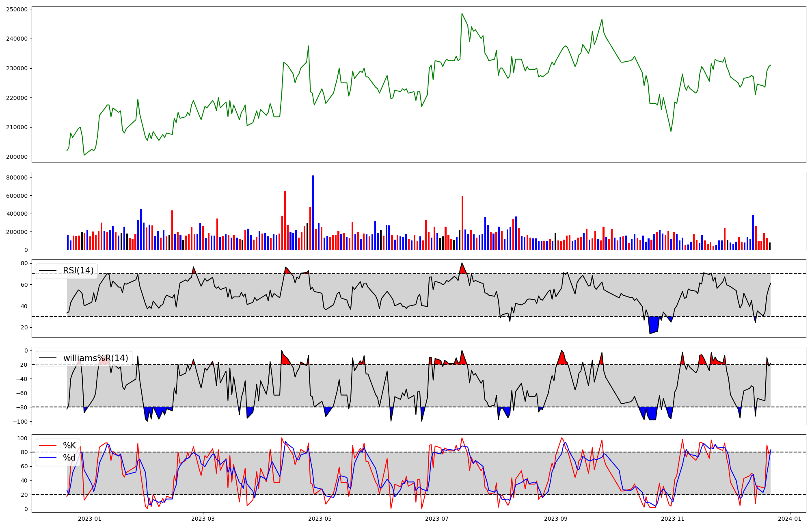Click red %K line swatch in legend
The height and width of the screenshot is (528, 812).
coord(48,446)
